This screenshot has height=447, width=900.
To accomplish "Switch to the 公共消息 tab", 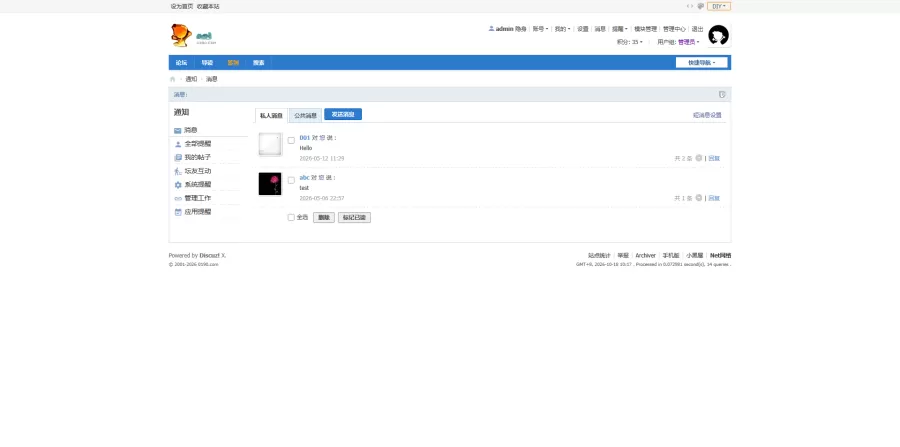I will click(305, 115).
